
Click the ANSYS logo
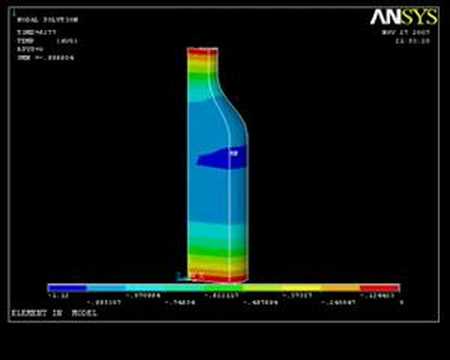click(404, 17)
